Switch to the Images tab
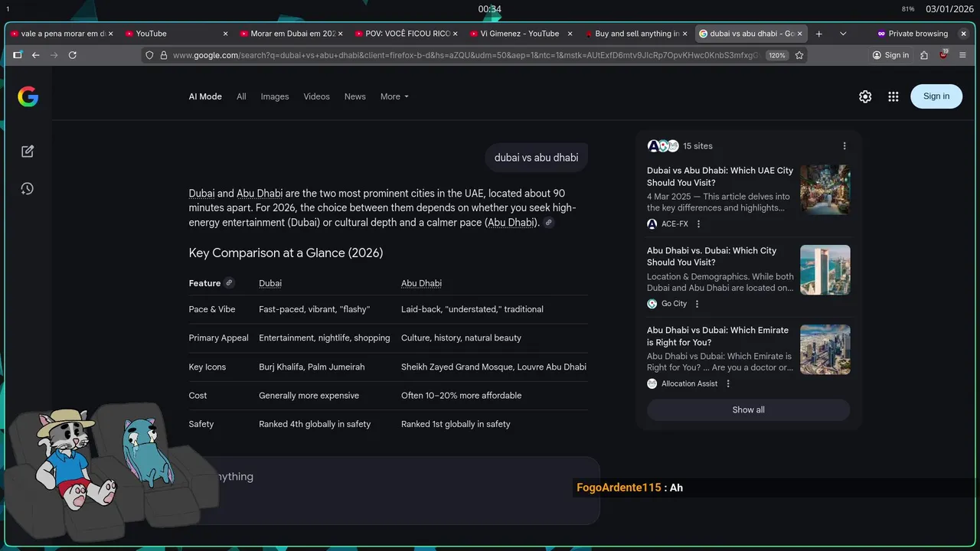Viewport: 980px width, 551px height. coord(275,96)
